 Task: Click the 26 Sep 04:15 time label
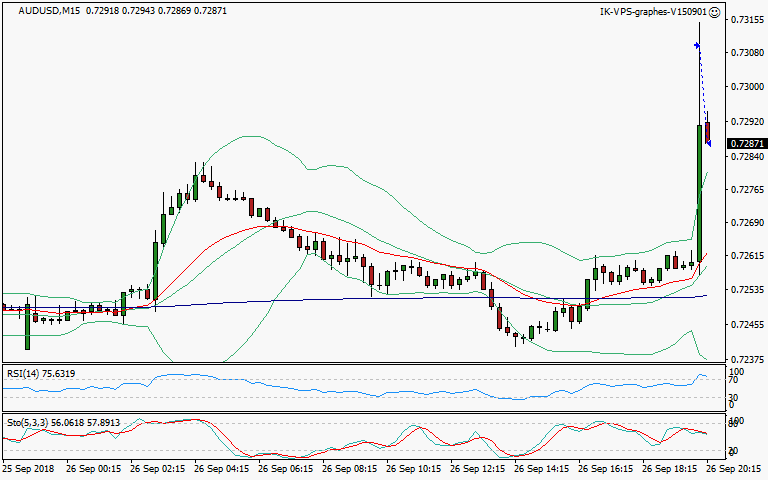(221, 469)
